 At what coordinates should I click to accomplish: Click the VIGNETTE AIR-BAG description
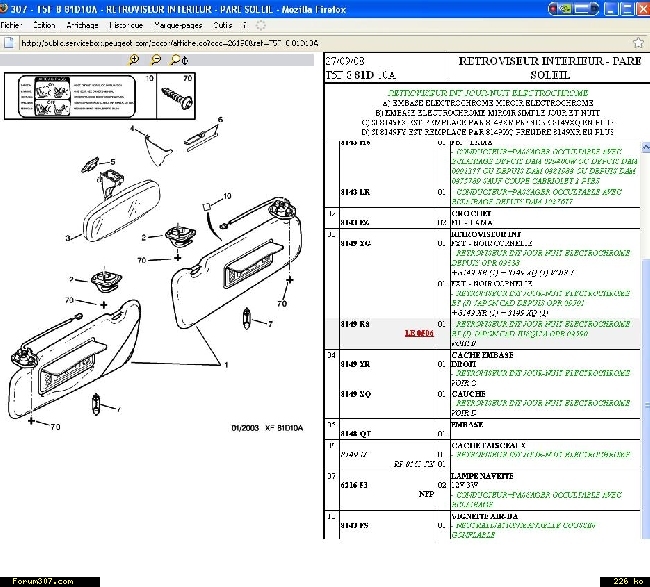[485, 517]
